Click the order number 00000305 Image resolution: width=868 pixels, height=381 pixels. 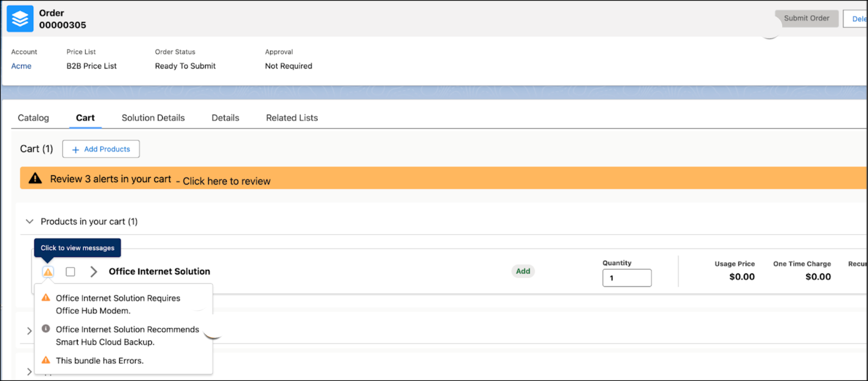[62, 25]
